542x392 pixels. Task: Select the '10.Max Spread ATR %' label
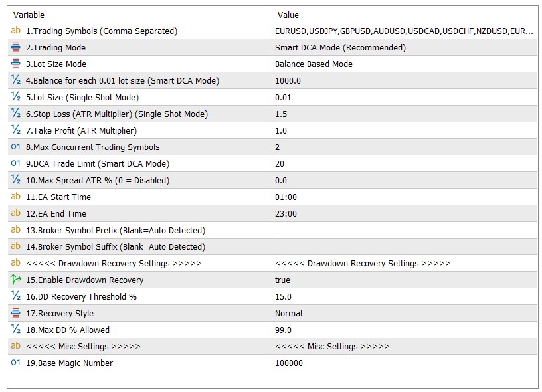(x=98, y=180)
